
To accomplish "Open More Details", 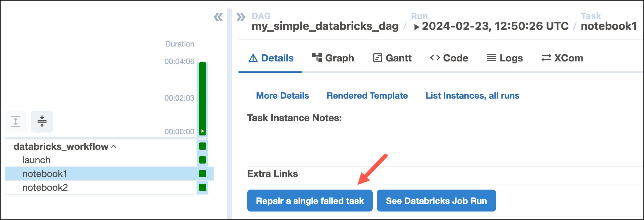I will pos(282,95).
